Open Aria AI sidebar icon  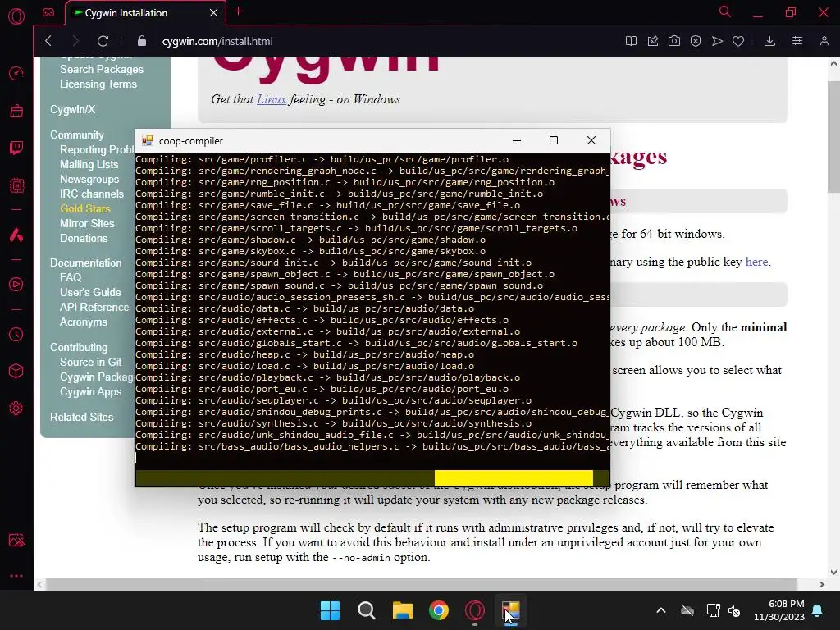pyautogui.click(x=16, y=235)
